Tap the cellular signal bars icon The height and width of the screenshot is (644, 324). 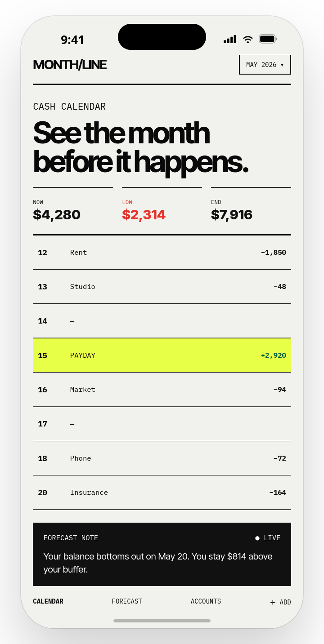point(230,39)
